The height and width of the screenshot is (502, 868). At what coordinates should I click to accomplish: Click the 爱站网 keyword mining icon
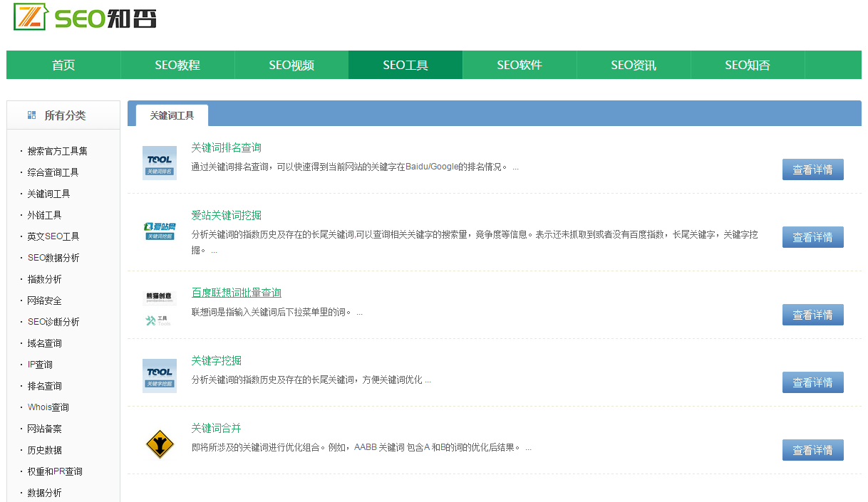tap(160, 231)
